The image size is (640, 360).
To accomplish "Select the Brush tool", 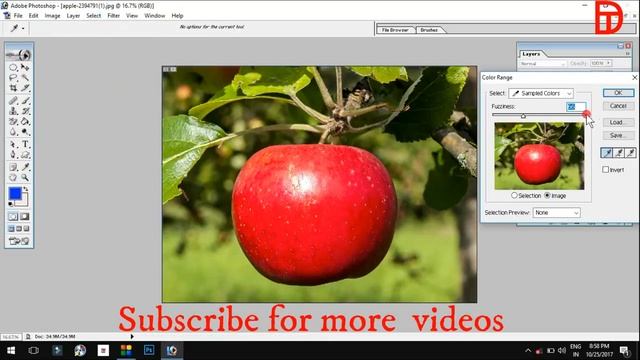I will click(25, 100).
